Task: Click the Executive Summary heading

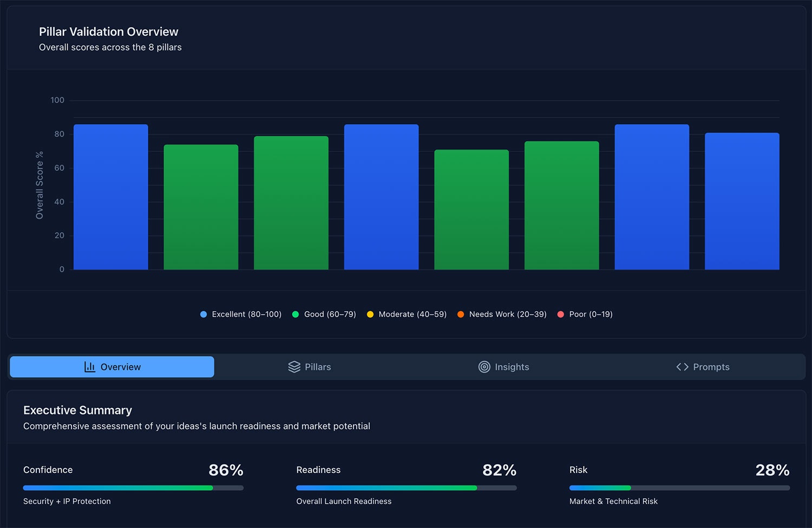Action: pyautogui.click(x=77, y=410)
